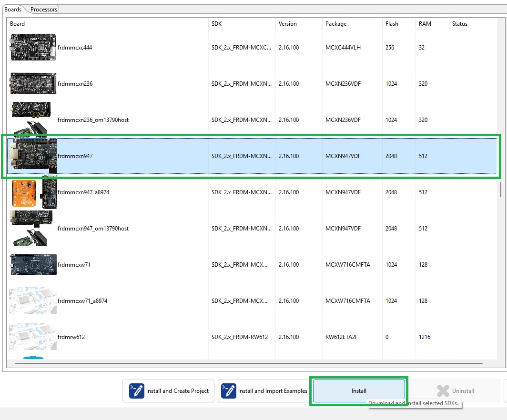The image size is (507, 420).
Task: Click the gray X icon beside Uninstall
Action: click(443, 390)
